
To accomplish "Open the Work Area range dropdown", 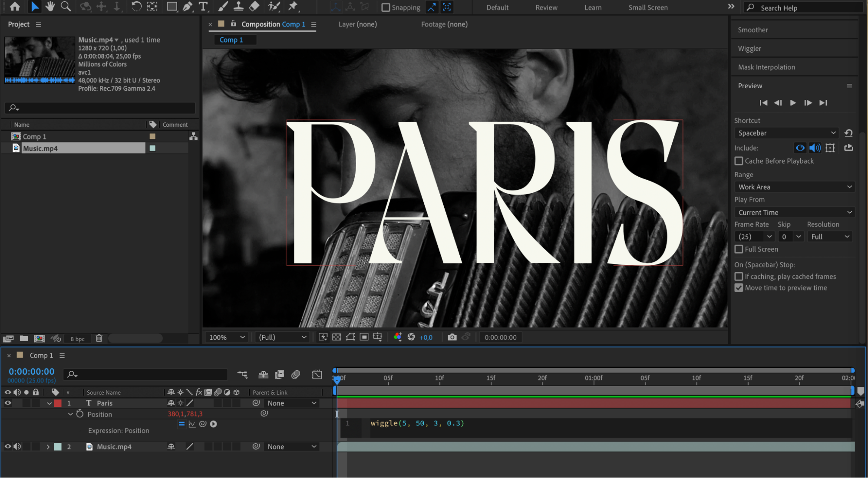I will click(794, 187).
